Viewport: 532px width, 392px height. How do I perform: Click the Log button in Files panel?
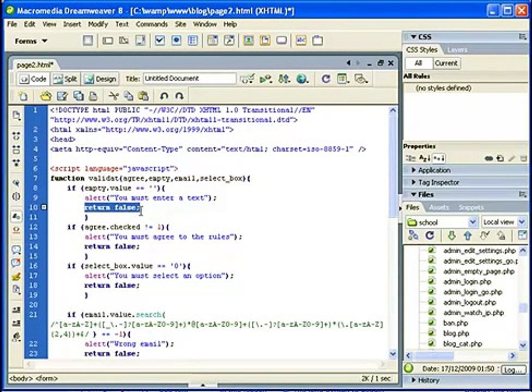pyautogui.click(x=513, y=370)
